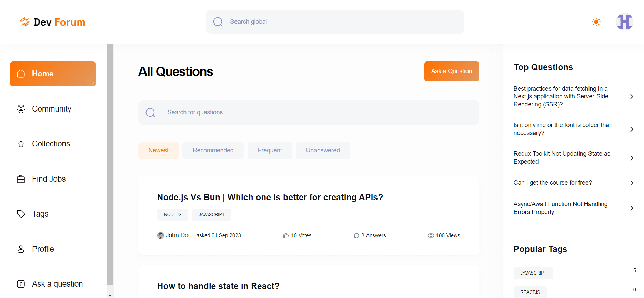Expand Next.js data fetching question chevron
644x298 pixels.
coord(632,97)
